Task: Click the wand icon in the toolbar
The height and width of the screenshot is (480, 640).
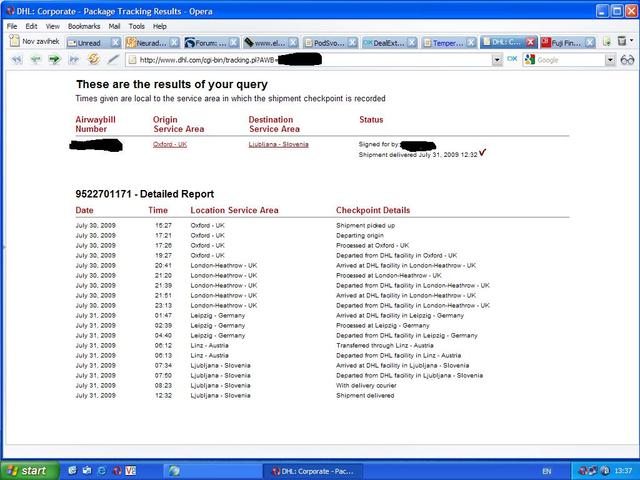Action: 113,60
